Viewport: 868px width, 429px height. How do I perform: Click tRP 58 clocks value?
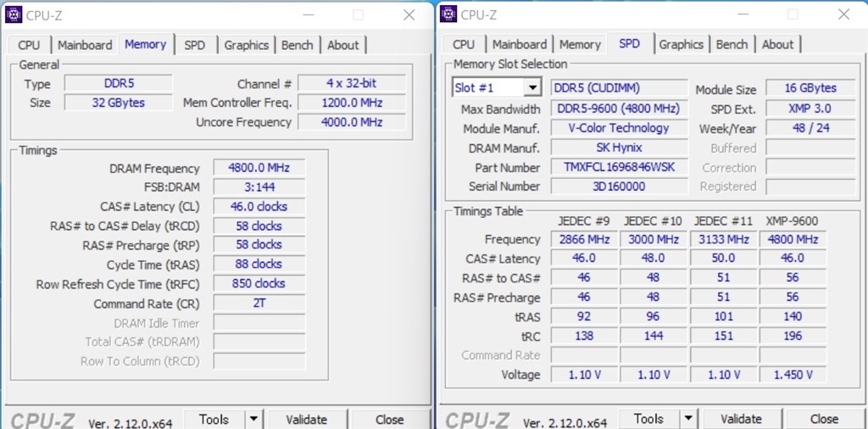(259, 245)
